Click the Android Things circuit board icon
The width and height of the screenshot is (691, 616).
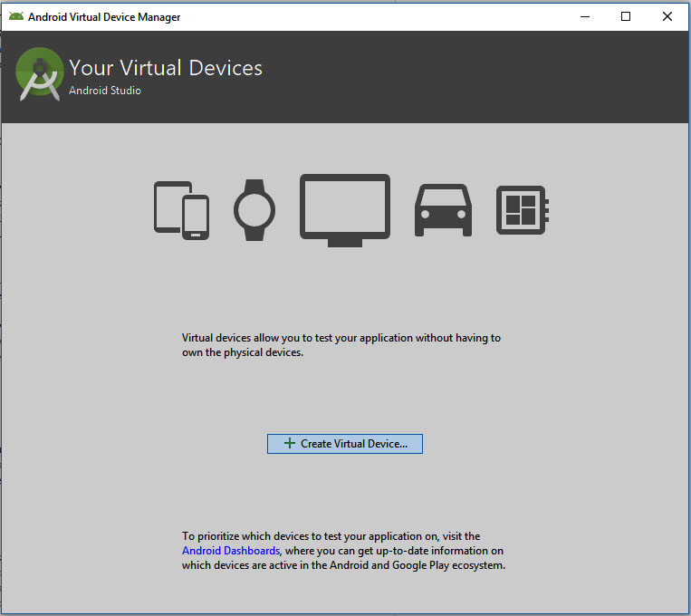[x=522, y=210]
